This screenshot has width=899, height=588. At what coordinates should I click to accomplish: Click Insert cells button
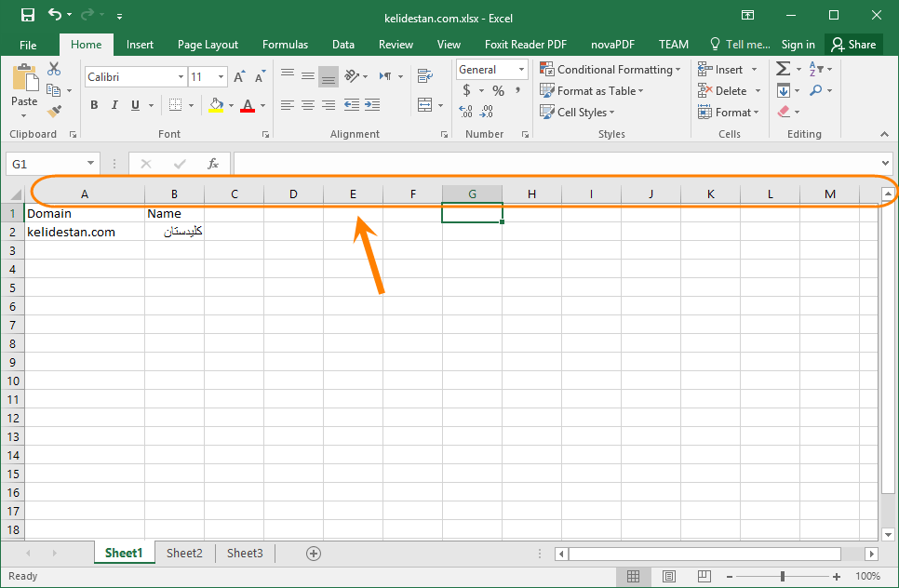[x=720, y=70]
